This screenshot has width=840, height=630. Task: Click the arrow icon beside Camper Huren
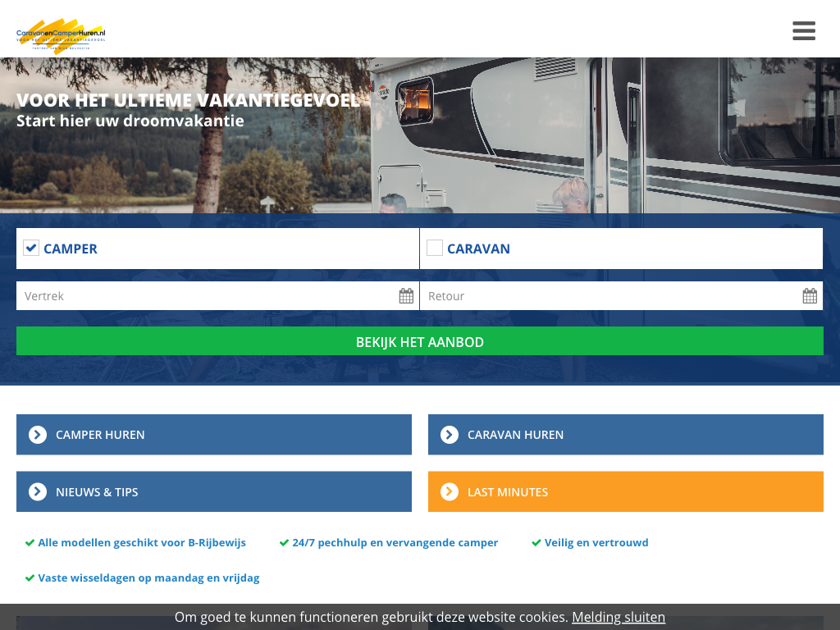38,435
